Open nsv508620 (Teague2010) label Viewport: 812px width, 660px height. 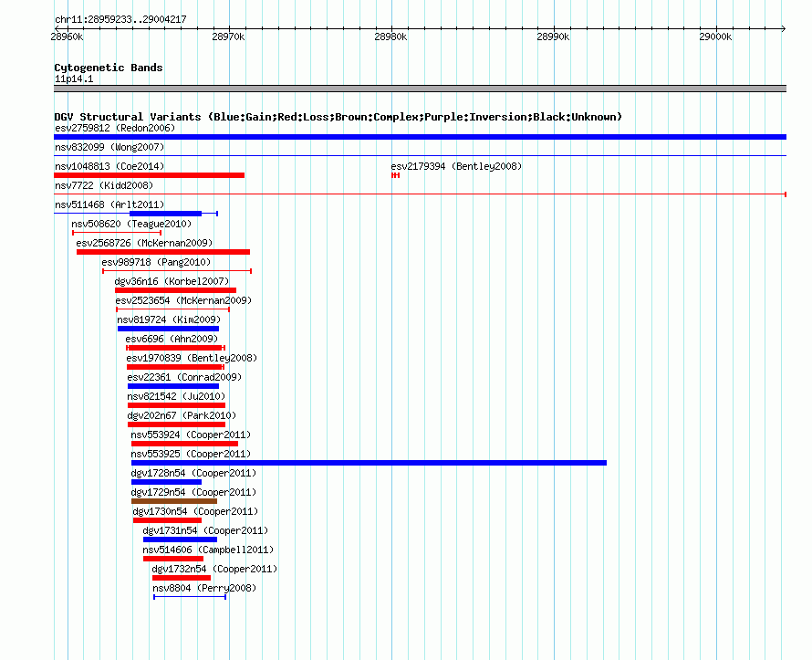(131, 224)
